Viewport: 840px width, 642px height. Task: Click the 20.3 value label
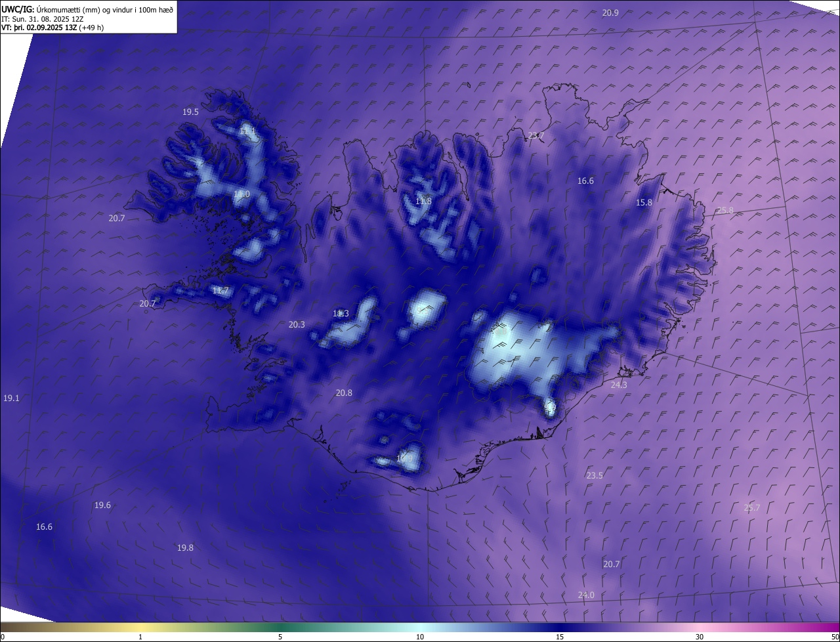297,324
